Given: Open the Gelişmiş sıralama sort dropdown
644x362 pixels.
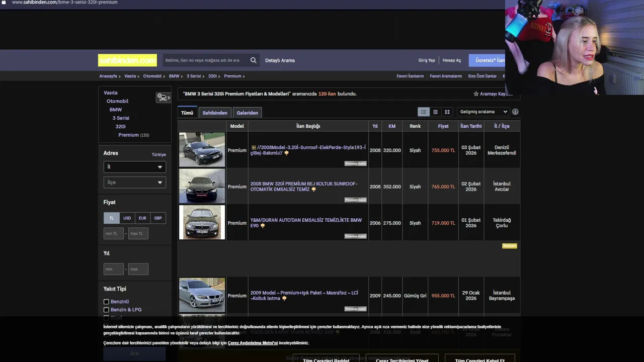Looking at the screenshot, I should click(x=483, y=112).
